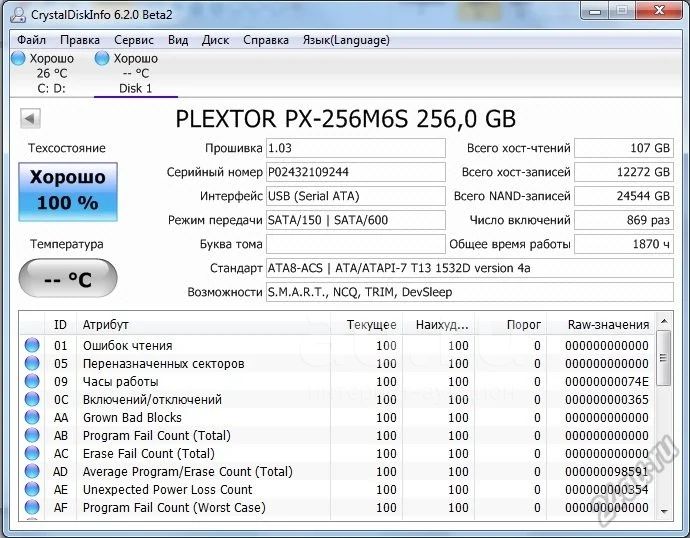Click the Стандарт field ATA8-ACS
The width and height of the screenshot is (690, 538).
pyautogui.click(x=470, y=268)
